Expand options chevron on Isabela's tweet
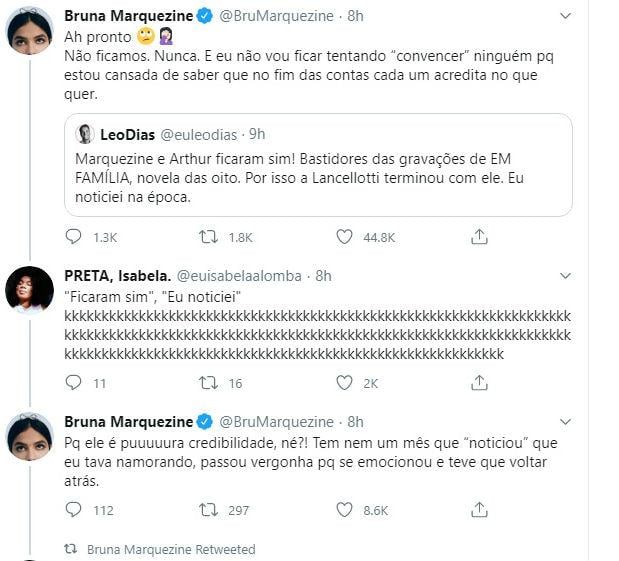 click(x=566, y=276)
